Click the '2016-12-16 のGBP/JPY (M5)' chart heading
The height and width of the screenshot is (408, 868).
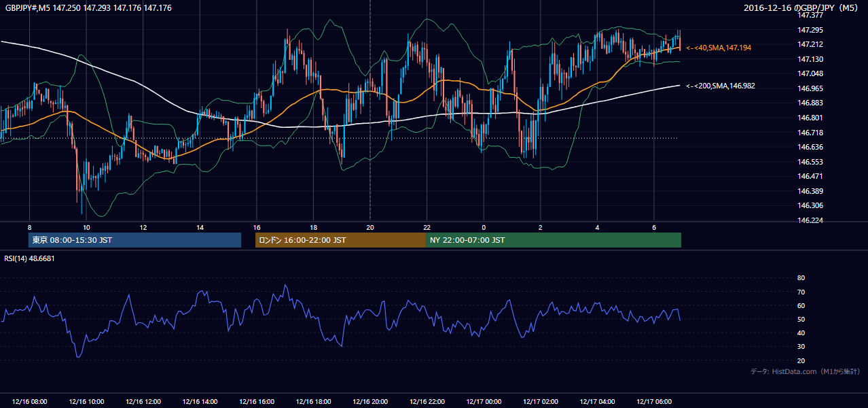click(802, 7)
